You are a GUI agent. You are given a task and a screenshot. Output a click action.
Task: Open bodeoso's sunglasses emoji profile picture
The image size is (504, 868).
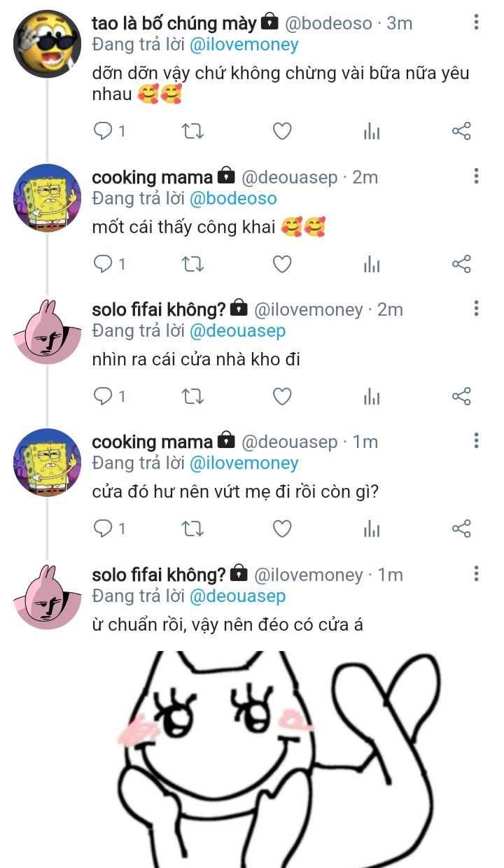point(47,43)
